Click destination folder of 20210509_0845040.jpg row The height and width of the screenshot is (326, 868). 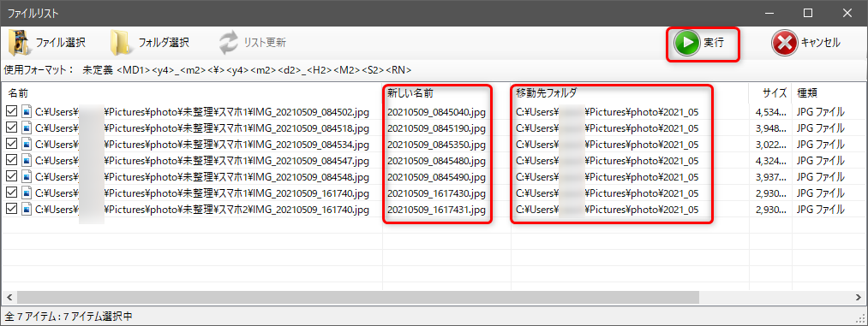coord(608,112)
